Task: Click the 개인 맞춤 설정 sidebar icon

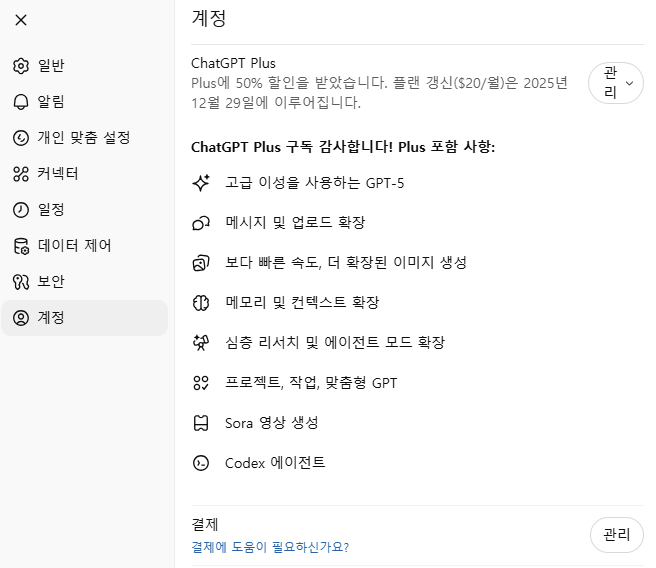Action: [x=21, y=138]
